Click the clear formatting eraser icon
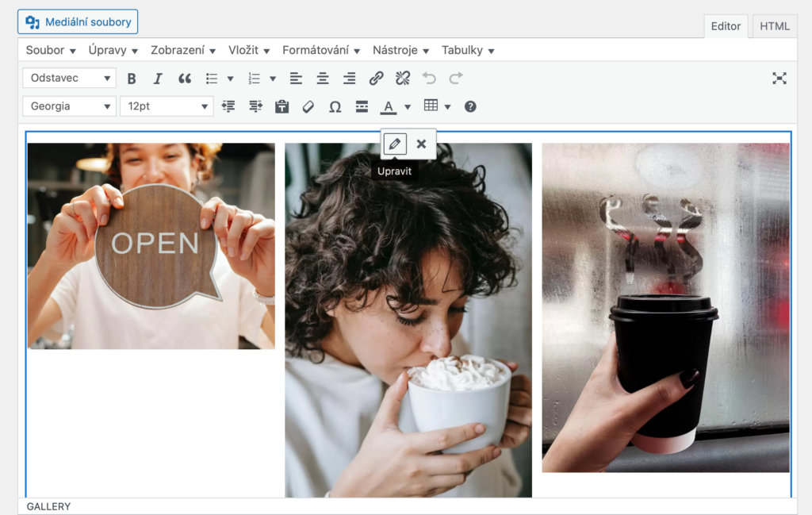This screenshot has width=812, height=515. (308, 106)
